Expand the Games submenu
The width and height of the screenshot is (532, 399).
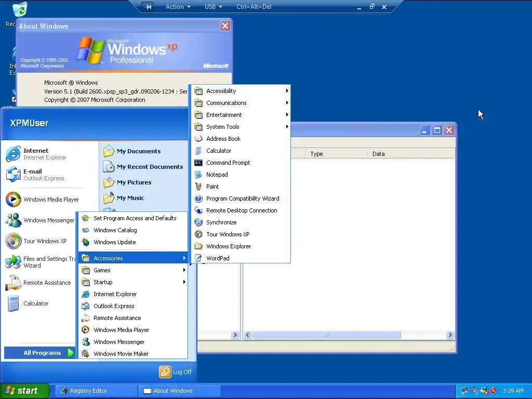[x=133, y=270]
